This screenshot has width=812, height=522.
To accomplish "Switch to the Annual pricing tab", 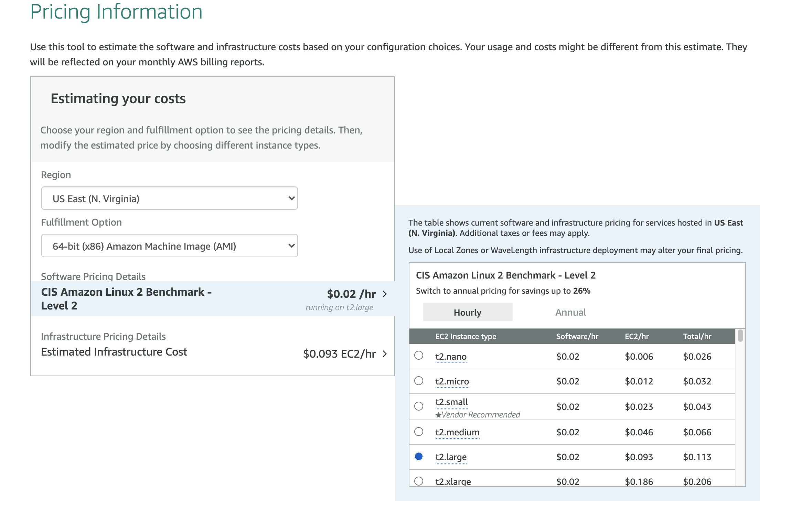I will point(570,312).
